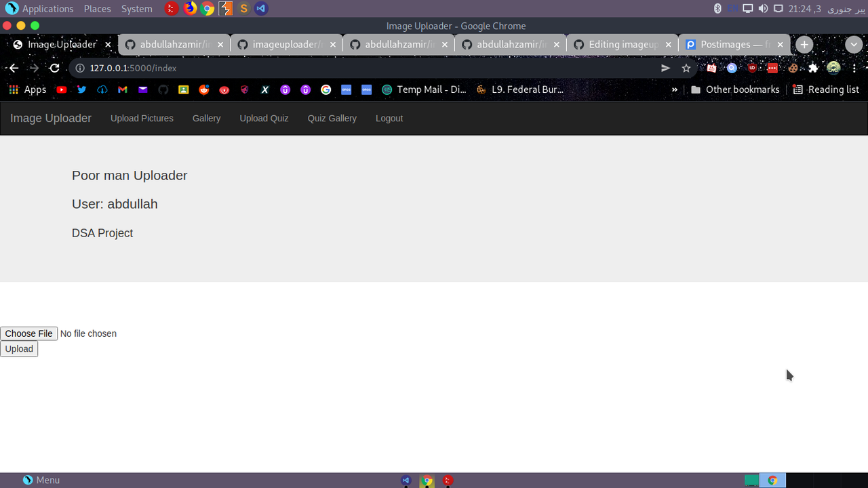Launch Google Chrome from the top panel launcher
The height and width of the screenshot is (488, 868).
click(x=208, y=8)
